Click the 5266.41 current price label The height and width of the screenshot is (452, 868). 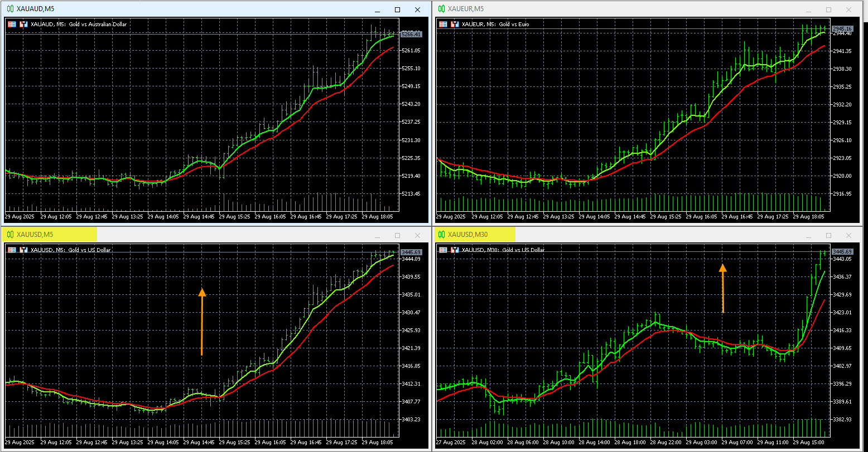click(411, 35)
